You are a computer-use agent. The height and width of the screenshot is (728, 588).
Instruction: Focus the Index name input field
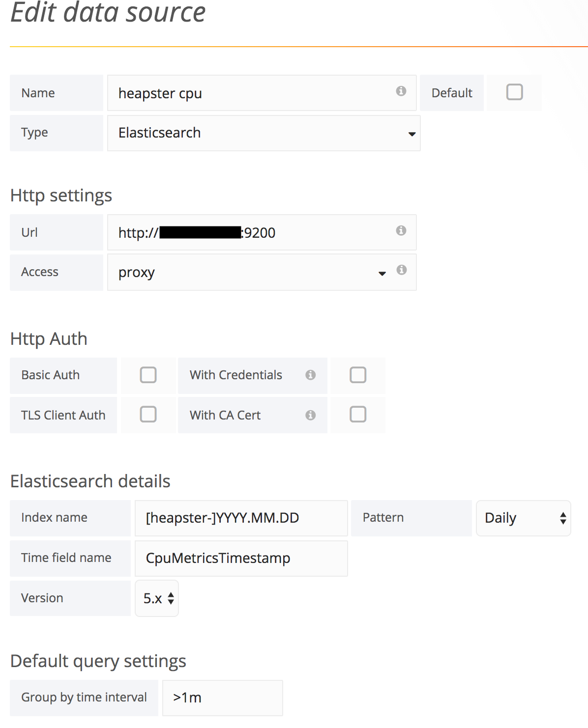click(241, 518)
